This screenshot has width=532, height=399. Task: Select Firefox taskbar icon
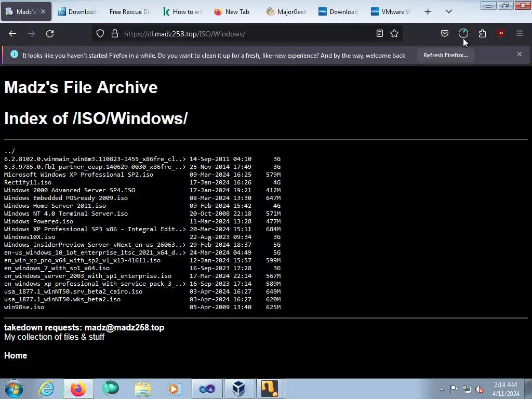click(78, 389)
